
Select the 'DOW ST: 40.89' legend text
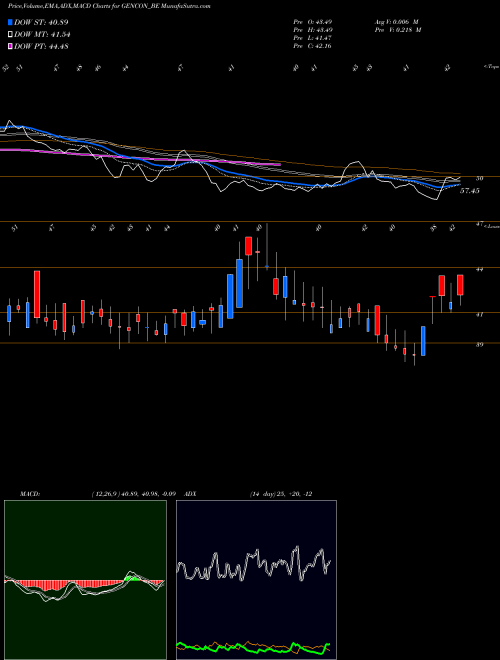tap(41, 22)
